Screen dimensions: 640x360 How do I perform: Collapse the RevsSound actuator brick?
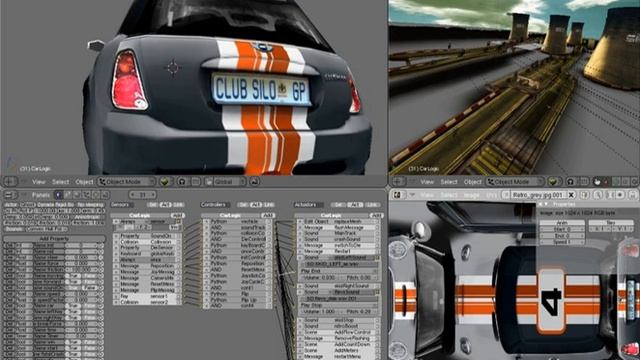point(377,292)
